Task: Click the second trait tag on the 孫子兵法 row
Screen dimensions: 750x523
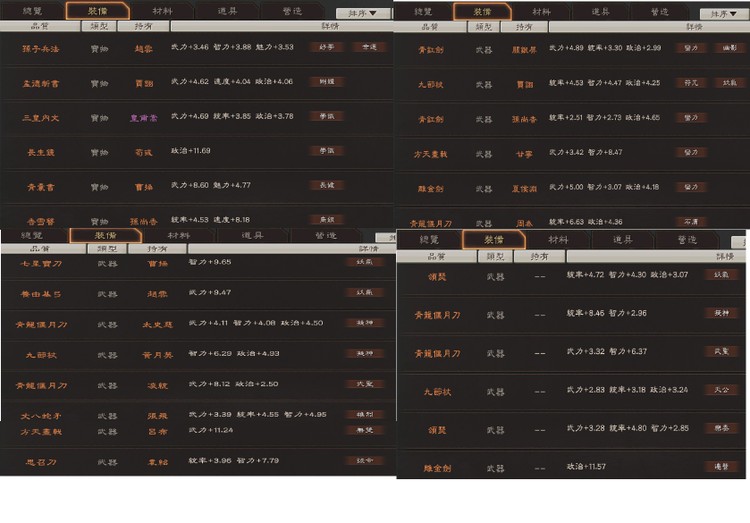Action: (369, 47)
